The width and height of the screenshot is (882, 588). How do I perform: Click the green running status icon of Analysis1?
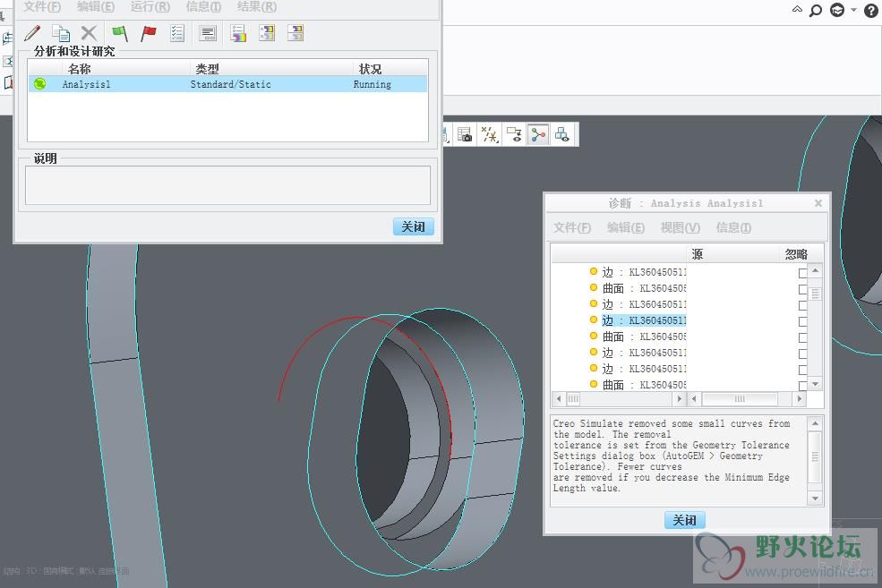point(39,84)
